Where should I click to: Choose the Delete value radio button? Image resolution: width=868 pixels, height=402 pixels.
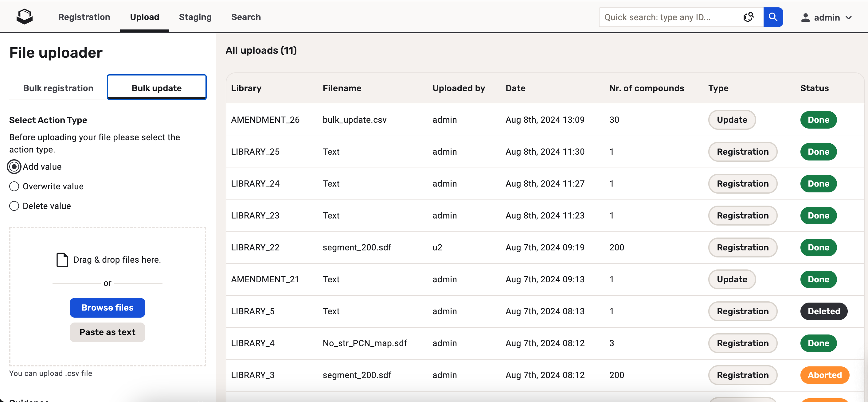point(14,206)
